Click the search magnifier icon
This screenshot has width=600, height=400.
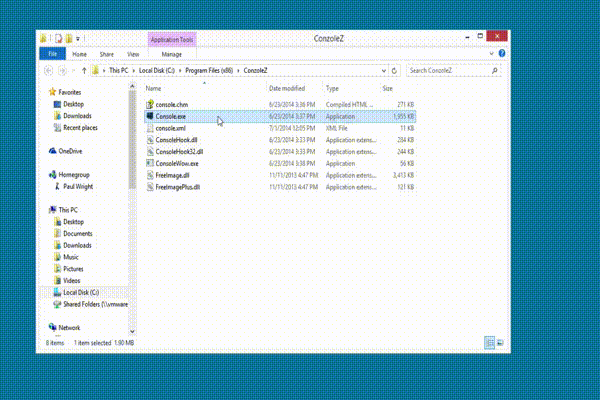coord(494,70)
